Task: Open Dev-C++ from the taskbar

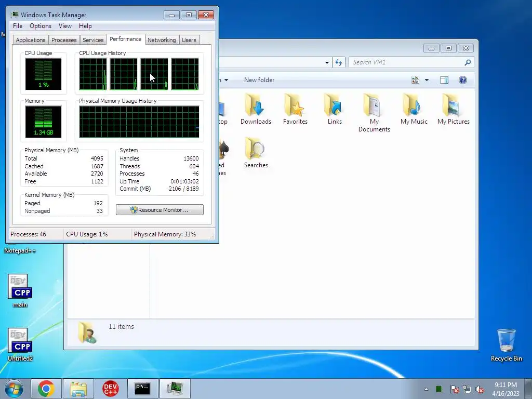Action: point(110,389)
